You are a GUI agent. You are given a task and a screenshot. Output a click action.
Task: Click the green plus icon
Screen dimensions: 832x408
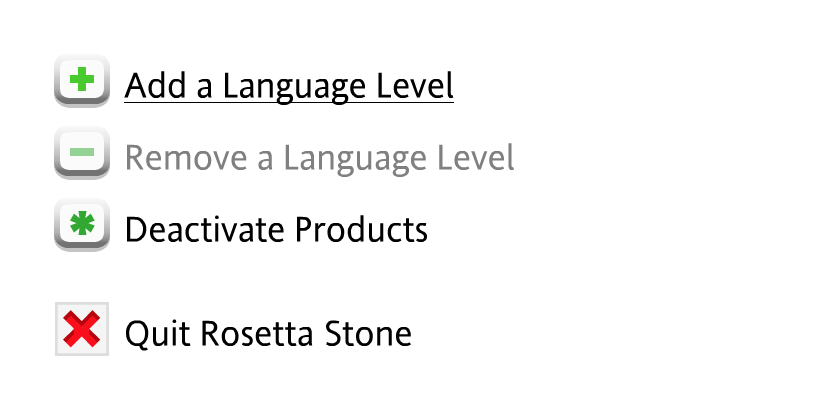pos(82,81)
